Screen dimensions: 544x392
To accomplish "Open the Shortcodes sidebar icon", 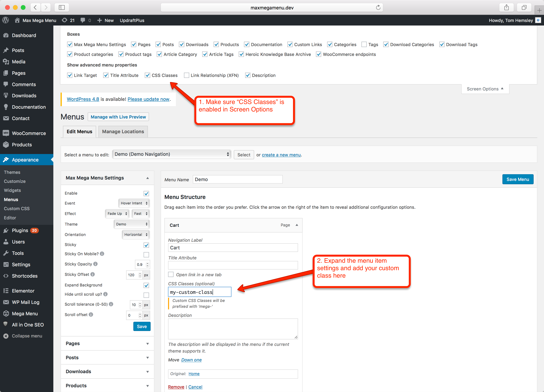I will click(6, 276).
